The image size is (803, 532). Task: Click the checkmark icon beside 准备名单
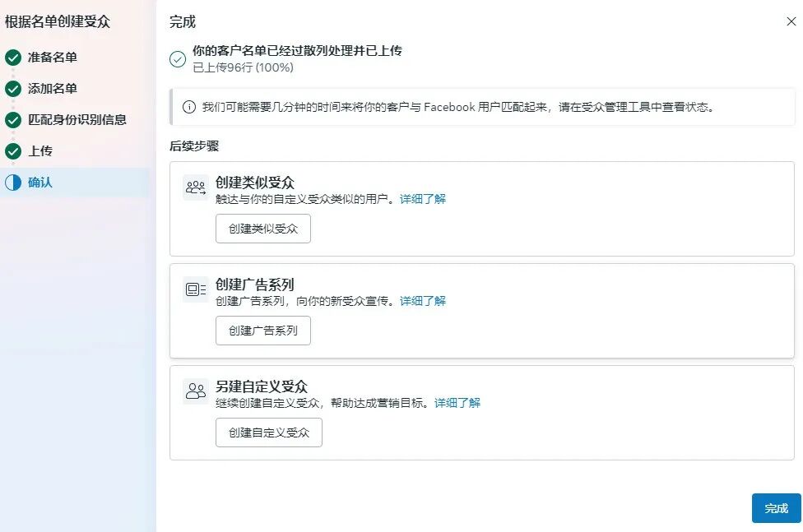12,58
